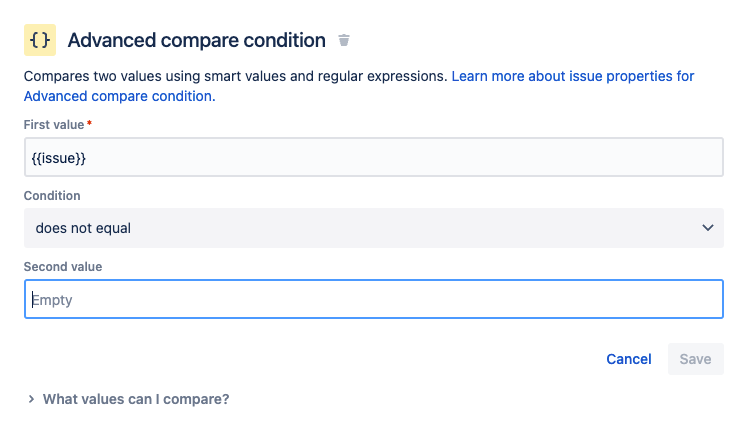Delete the condition using the trash icon

(344, 40)
